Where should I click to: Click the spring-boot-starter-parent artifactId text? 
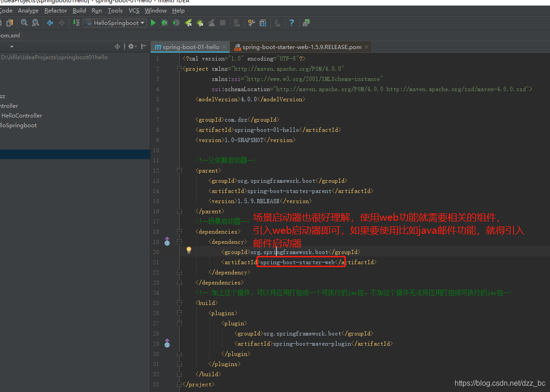(x=289, y=191)
